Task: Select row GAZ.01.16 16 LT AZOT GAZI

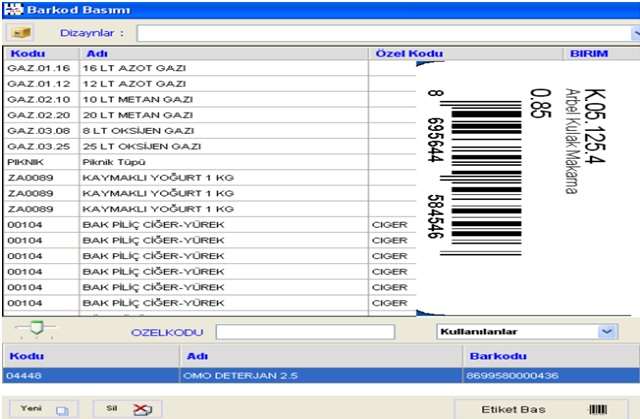Action: pyautogui.click(x=210, y=68)
